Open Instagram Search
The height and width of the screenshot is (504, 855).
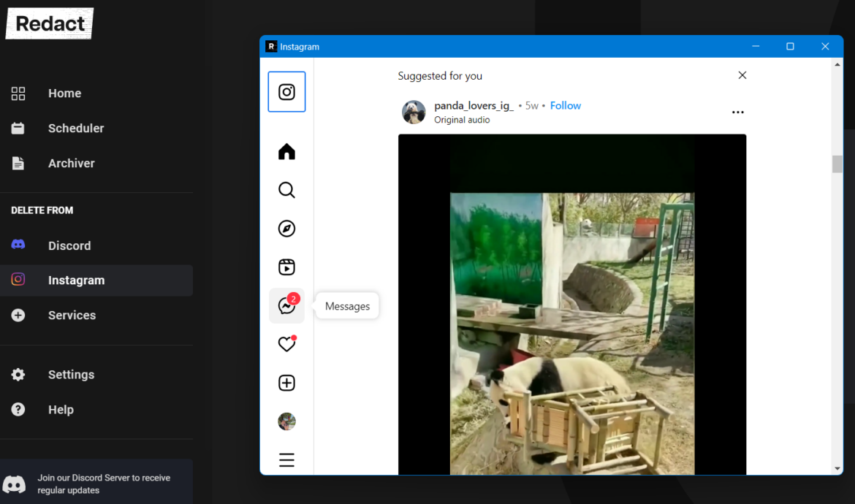(286, 190)
